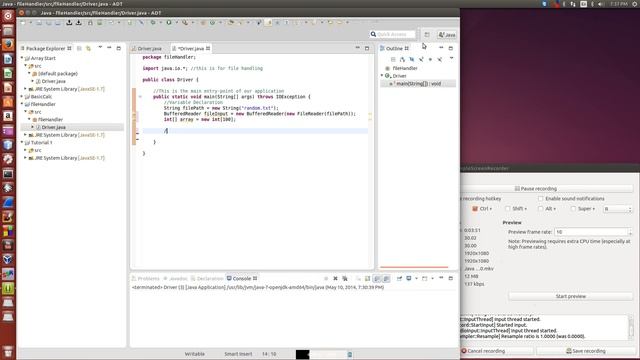The image size is (640, 360).
Task: Click the magnifier icon in Quick Access
Action: pyautogui.click(x=373, y=34)
